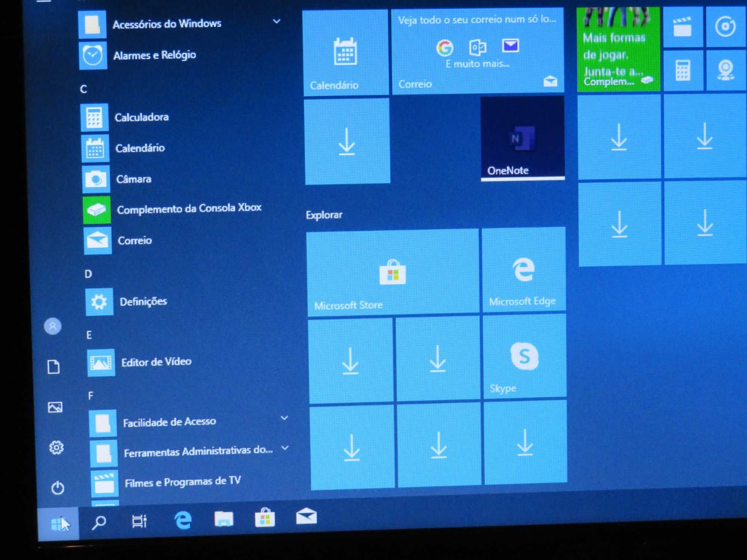Open Documents from the Start sidebar
The height and width of the screenshot is (560, 747).
pyautogui.click(x=54, y=367)
